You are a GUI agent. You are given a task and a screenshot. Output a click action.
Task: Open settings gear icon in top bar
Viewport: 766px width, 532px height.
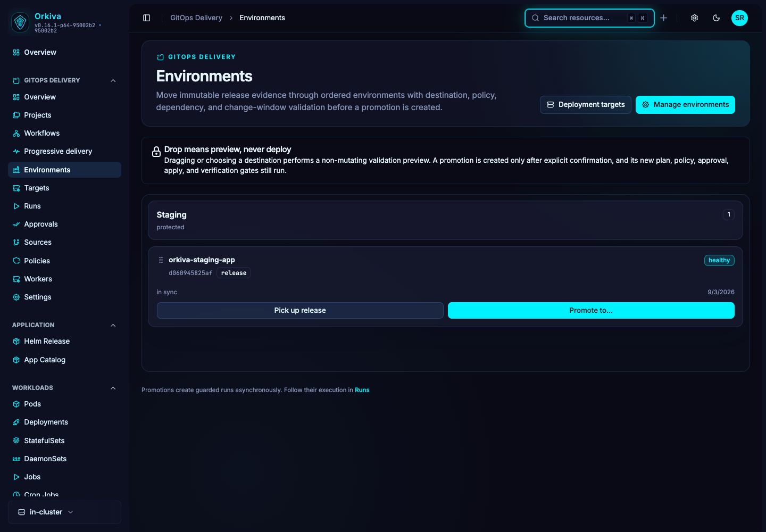click(x=694, y=18)
